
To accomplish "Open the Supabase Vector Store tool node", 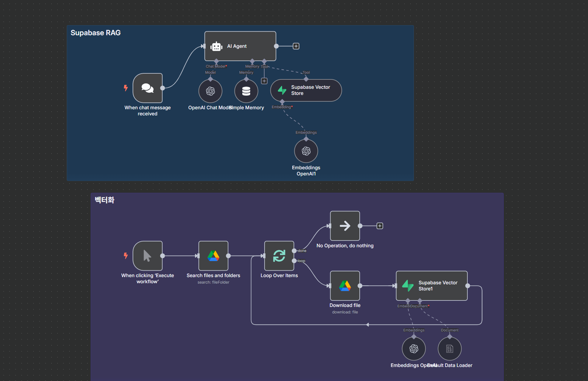I will [x=306, y=91].
